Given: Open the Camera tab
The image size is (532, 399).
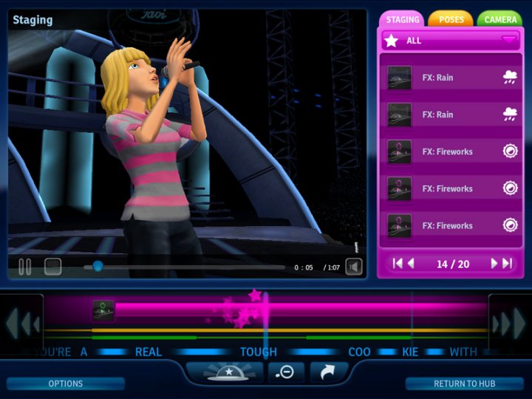Looking at the screenshot, I should click(500, 19).
